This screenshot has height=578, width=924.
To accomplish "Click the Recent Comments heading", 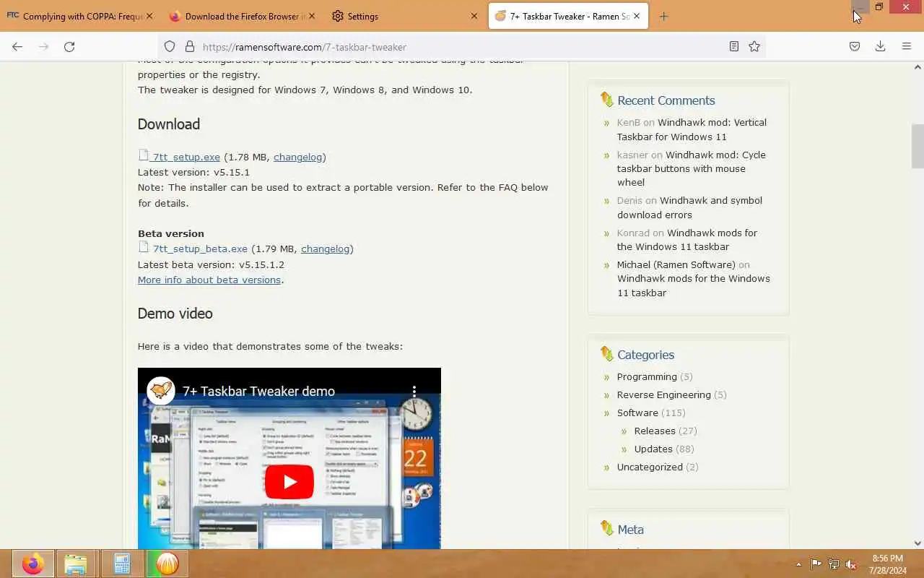I will [666, 100].
